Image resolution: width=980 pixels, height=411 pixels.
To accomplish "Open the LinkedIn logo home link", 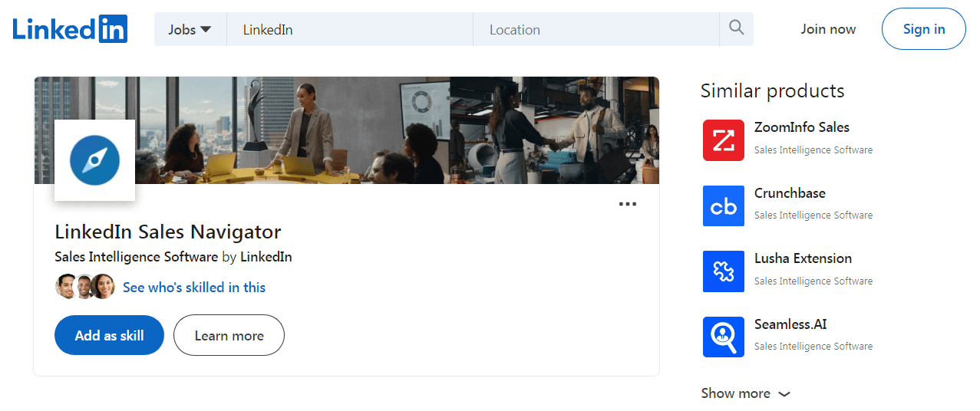I will click(x=70, y=29).
